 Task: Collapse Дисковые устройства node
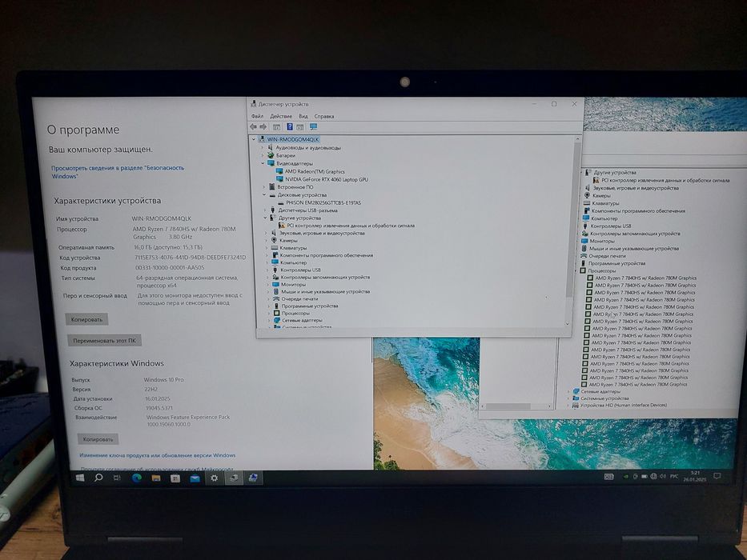(264, 194)
